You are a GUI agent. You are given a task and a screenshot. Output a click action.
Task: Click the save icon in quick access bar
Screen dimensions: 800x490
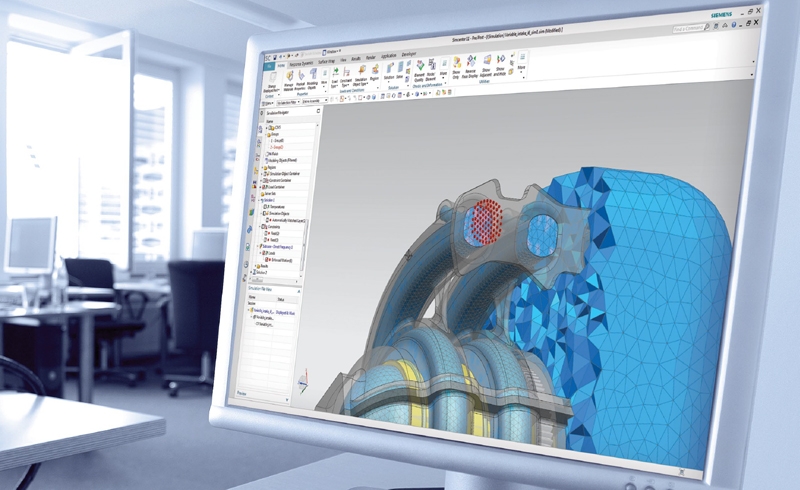click(x=275, y=58)
